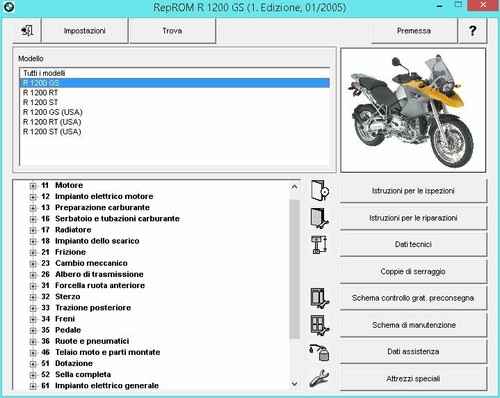Screen dimensions: 500x398
Task: Click the R 1200 GS motorcycle picture
Action: click(x=413, y=110)
